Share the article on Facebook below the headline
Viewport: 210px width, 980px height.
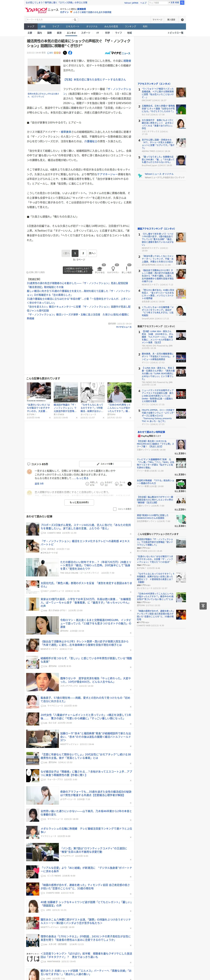[x=70, y=53]
